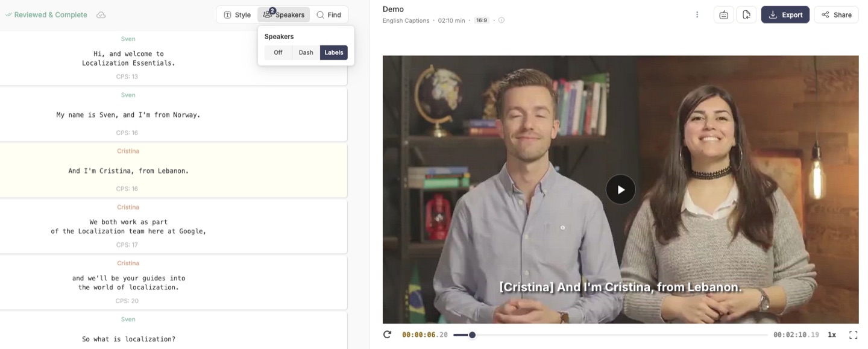Image resolution: width=868 pixels, height=349 pixels.
Task: Click 'CPS: 17' under the Google caption
Action: tap(127, 245)
